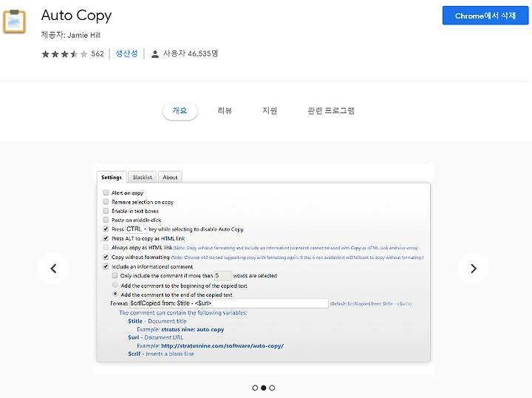This screenshot has width=532, height=398.
Task: Click the '사용자 46,535명' user count text
Action: pyautogui.click(x=191, y=54)
